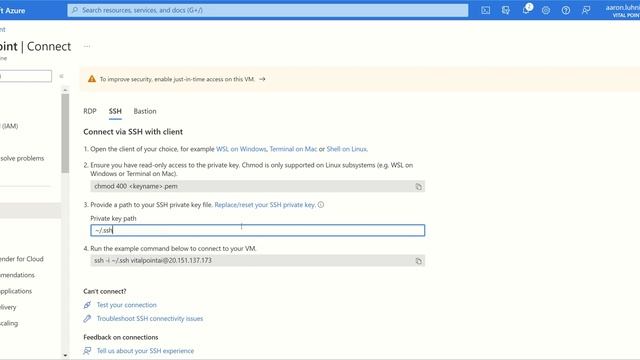
Task: Click the Azure search resources box
Action: click(268, 10)
